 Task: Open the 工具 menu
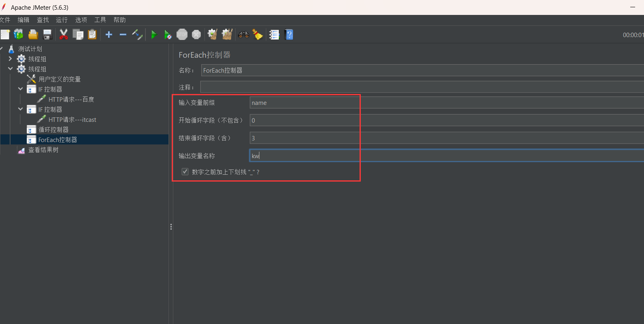[100, 20]
